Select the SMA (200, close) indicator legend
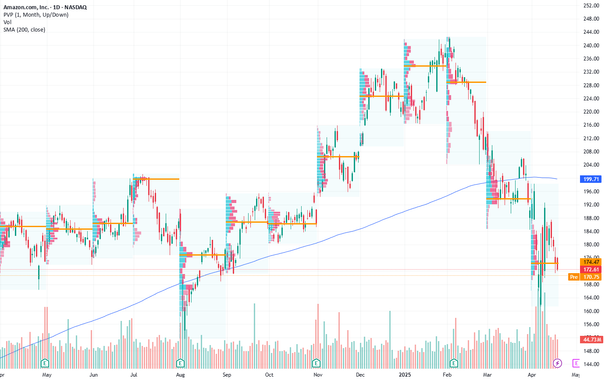Image resolution: width=605 pixels, height=381 pixels. tap(24, 29)
